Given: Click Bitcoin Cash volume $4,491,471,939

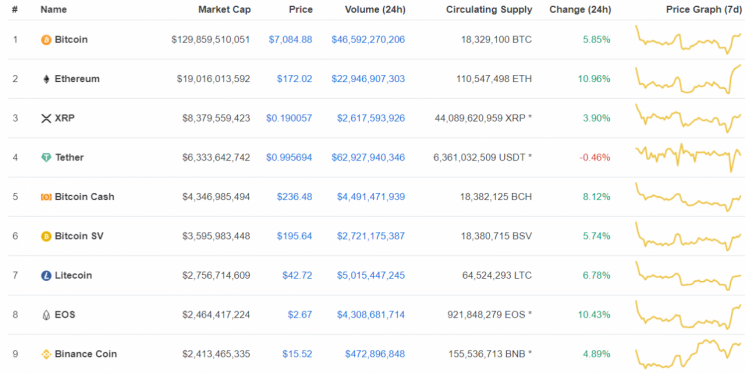Looking at the screenshot, I should click(371, 197).
